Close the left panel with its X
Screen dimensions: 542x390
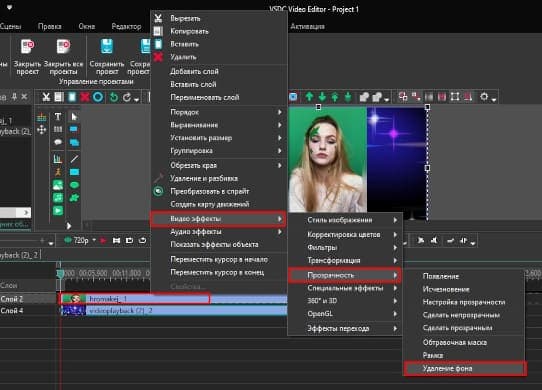(24, 97)
